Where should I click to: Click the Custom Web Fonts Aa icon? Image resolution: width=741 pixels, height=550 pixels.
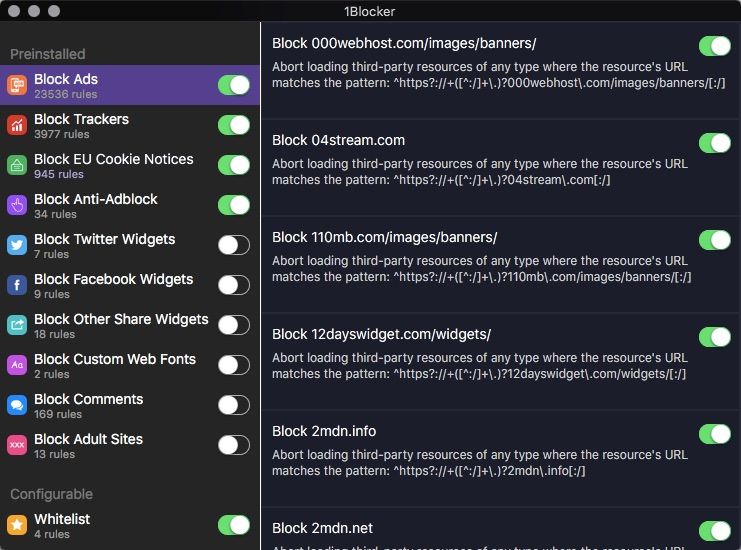point(17,365)
